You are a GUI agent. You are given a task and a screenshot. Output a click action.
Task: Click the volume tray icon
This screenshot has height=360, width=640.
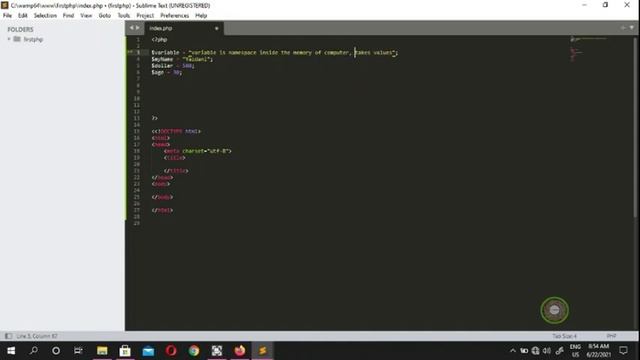point(547,351)
